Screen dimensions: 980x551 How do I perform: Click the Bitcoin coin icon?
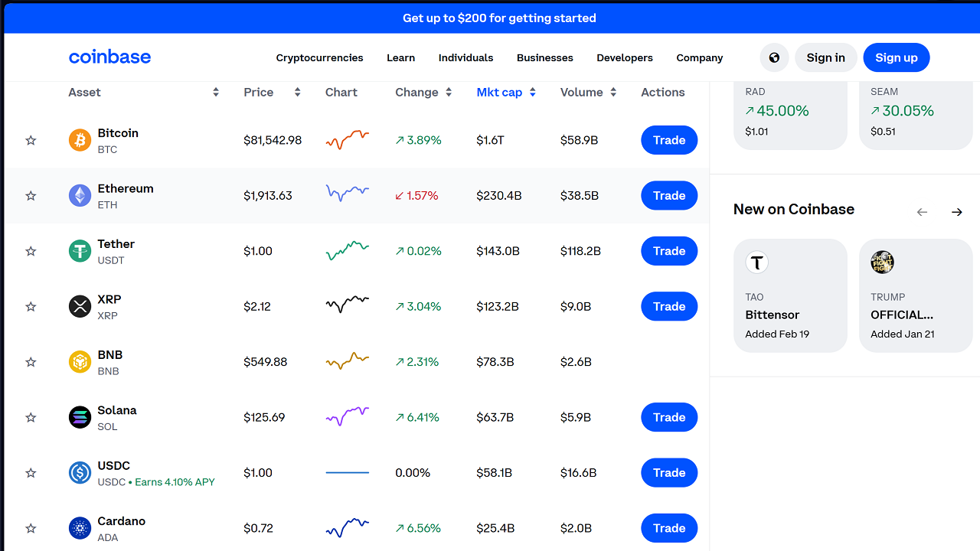tap(80, 140)
